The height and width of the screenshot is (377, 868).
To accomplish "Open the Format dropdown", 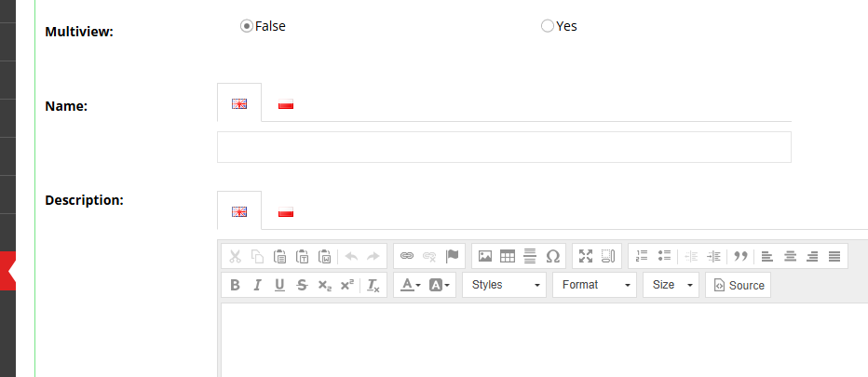I will click(594, 285).
